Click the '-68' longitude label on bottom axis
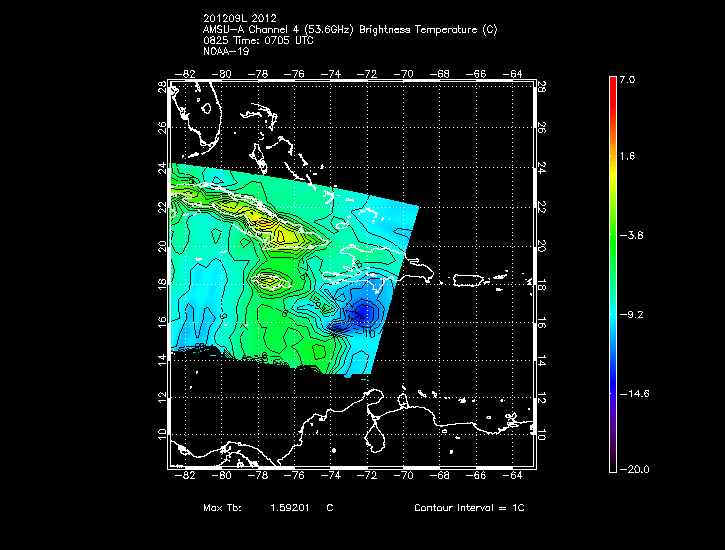725x550 pixels. 439,476
